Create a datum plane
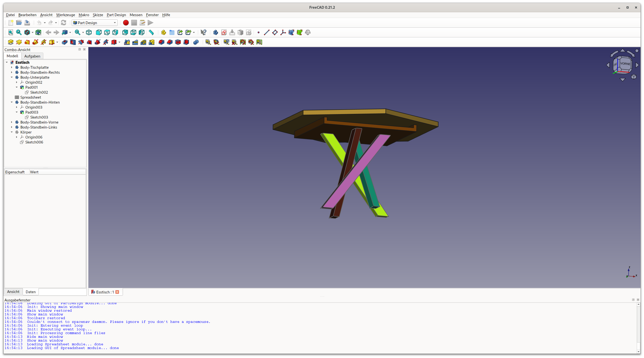Screen dimensions: 644x358 pyautogui.click(x=275, y=32)
